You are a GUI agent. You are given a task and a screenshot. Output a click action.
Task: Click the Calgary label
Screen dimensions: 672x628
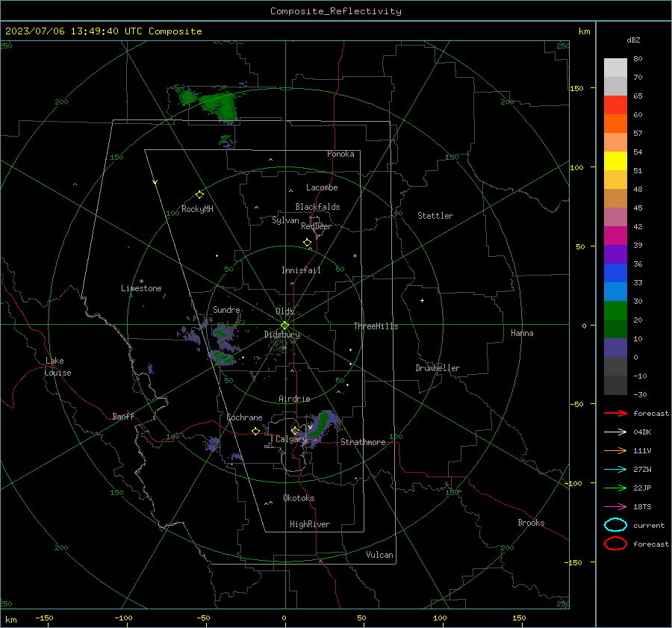(291, 439)
